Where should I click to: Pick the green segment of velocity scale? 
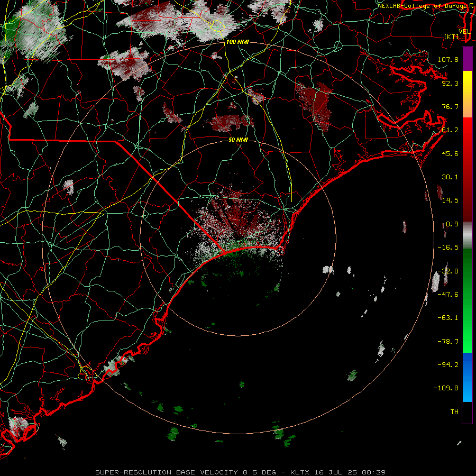pyautogui.click(x=467, y=300)
